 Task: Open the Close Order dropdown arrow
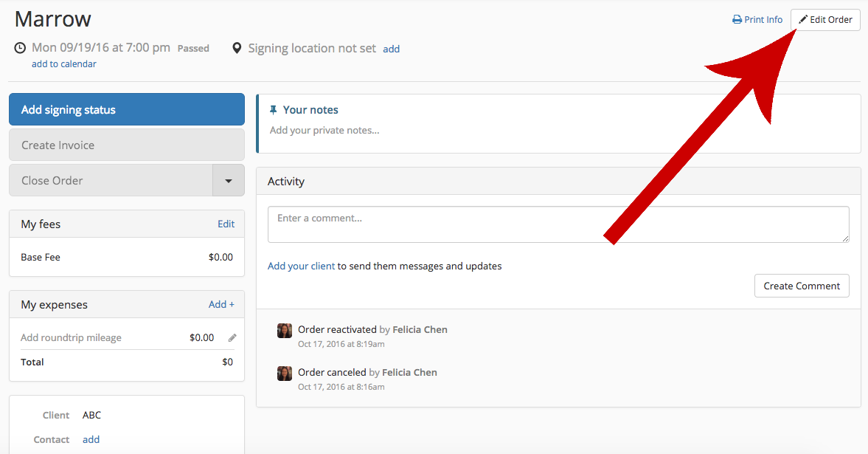point(228,180)
